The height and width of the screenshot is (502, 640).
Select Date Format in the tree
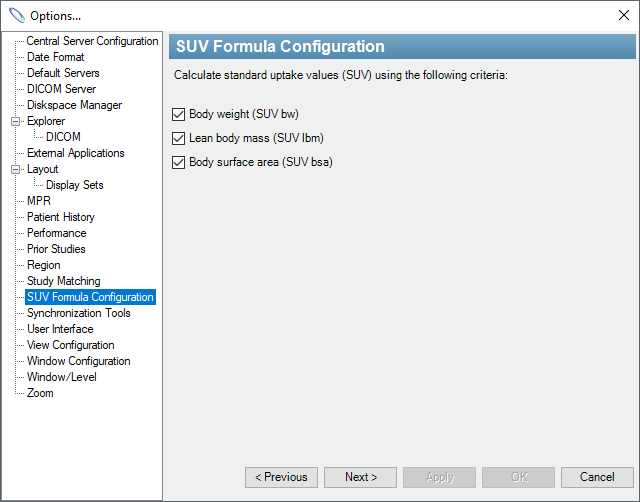point(56,57)
